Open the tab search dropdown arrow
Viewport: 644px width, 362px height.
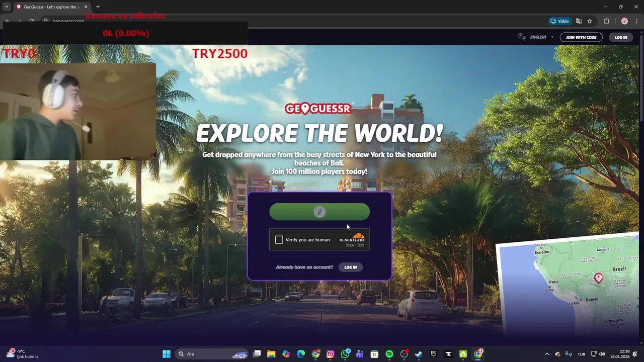7,7
